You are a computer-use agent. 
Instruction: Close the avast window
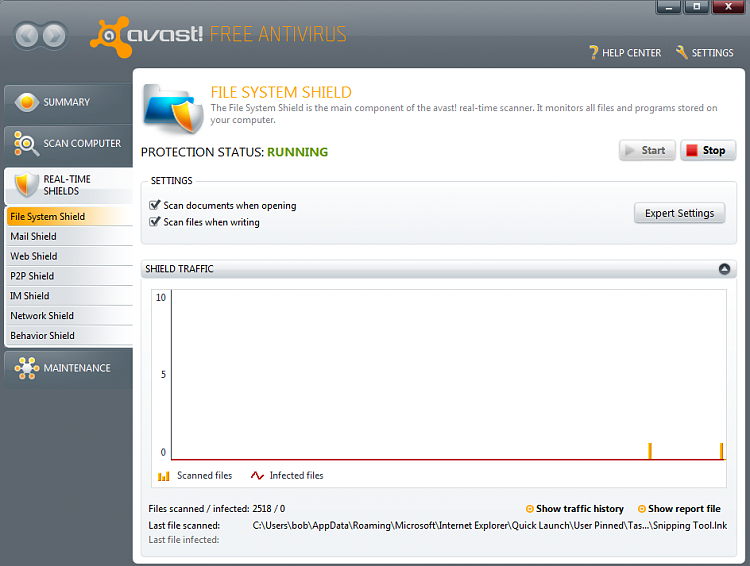click(x=728, y=7)
